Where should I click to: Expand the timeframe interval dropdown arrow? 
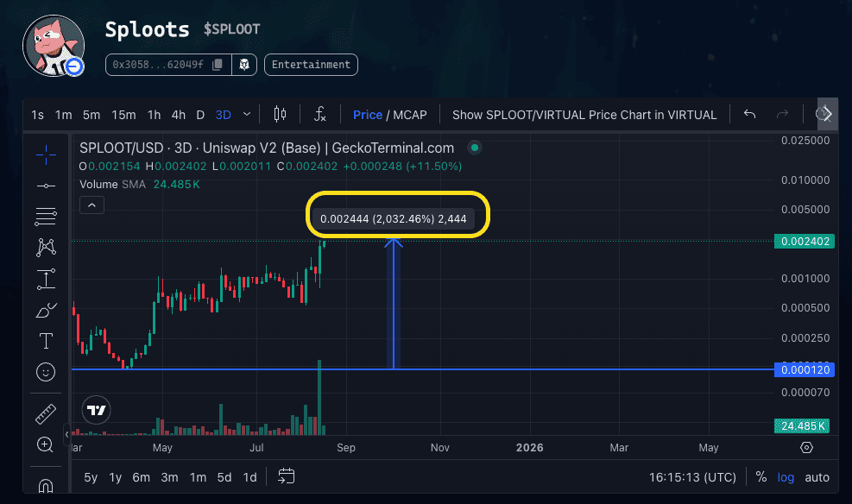coord(247,114)
